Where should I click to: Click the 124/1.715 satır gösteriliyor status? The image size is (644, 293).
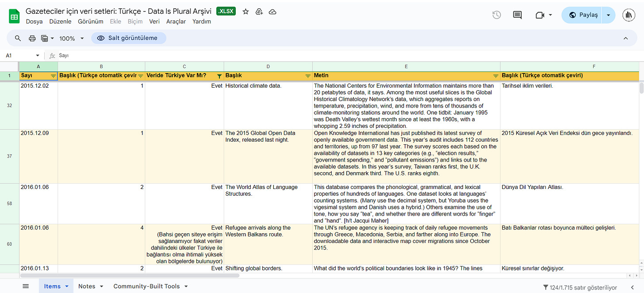(x=580, y=288)
